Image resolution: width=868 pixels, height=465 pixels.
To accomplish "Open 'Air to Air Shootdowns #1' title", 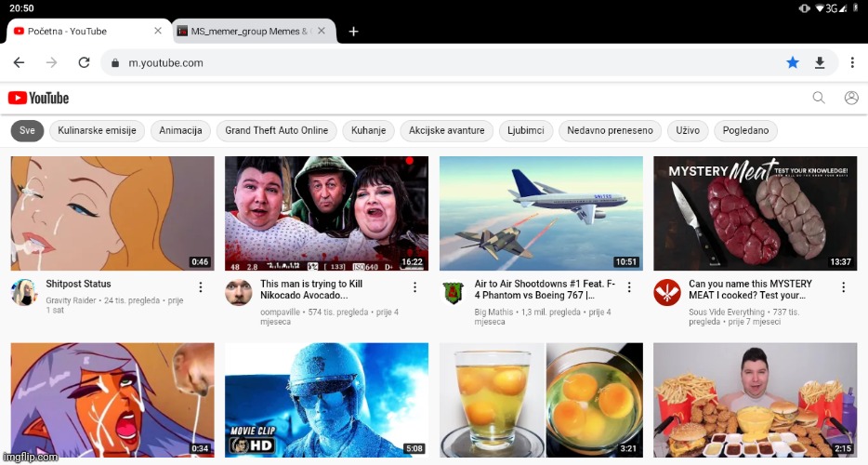I will click(545, 289).
